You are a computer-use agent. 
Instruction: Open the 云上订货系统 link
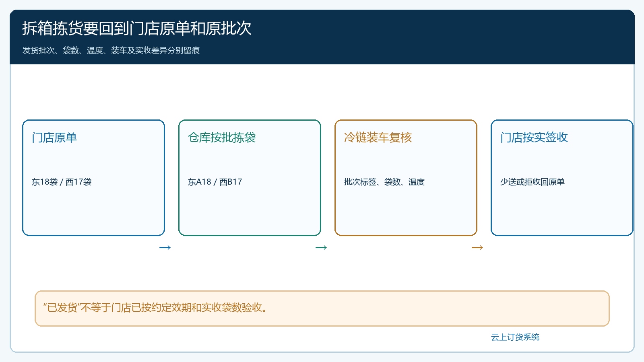(x=515, y=337)
